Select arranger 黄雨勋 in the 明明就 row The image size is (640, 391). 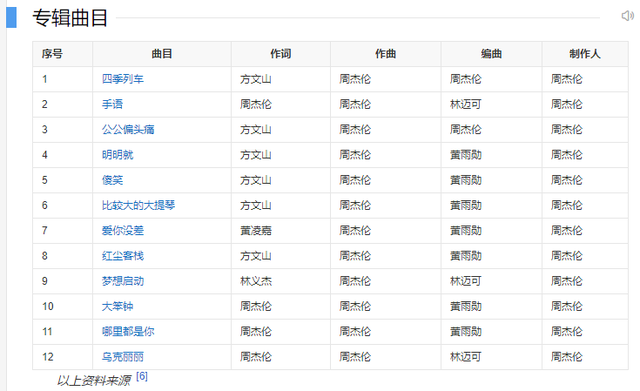[x=466, y=155]
